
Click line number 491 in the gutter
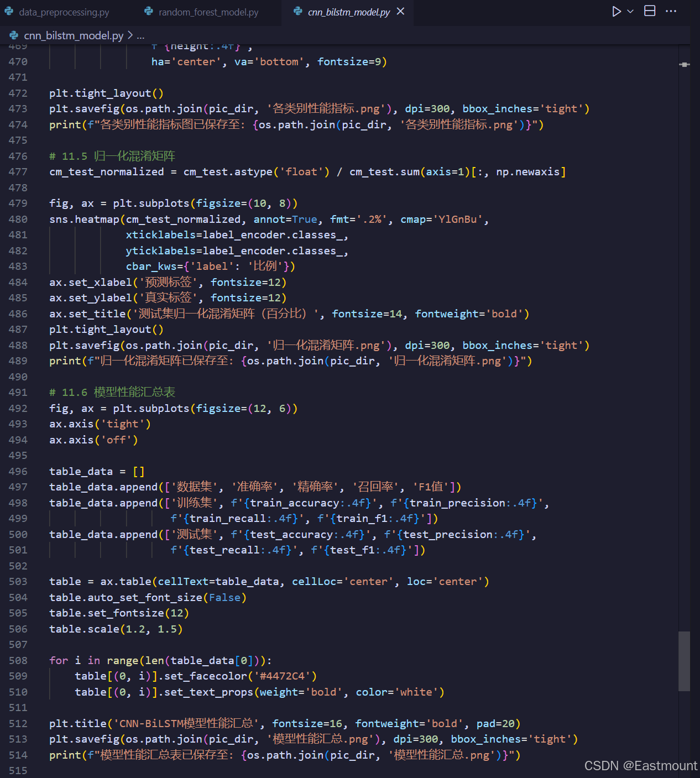[18, 393]
